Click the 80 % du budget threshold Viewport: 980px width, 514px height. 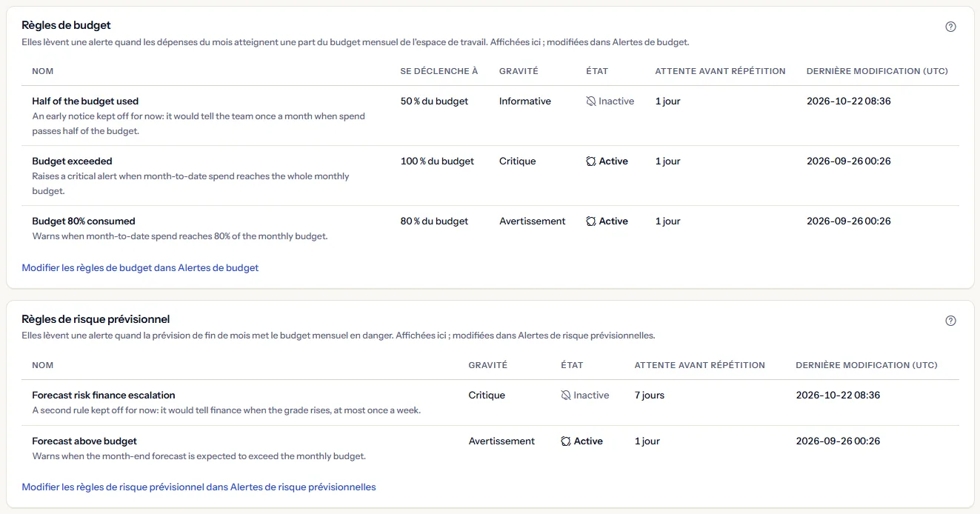pyautogui.click(x=434, y=221)
